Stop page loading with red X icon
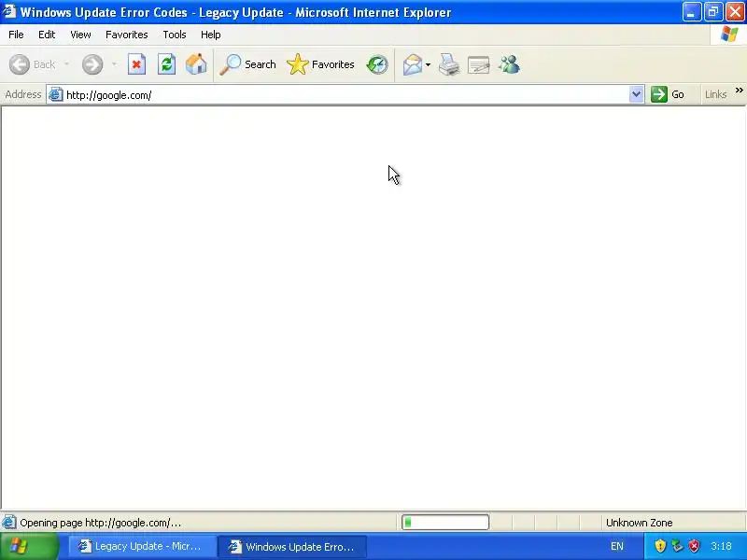Image resolution: width=747 pixels, height=560 pixels. click(x=136, y=64)
